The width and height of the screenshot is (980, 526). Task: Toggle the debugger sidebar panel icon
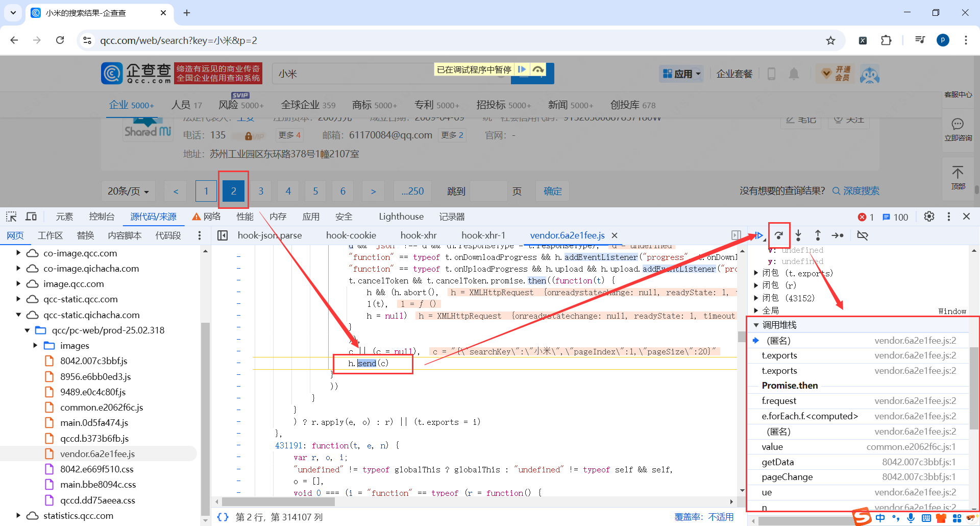(736, 235)
